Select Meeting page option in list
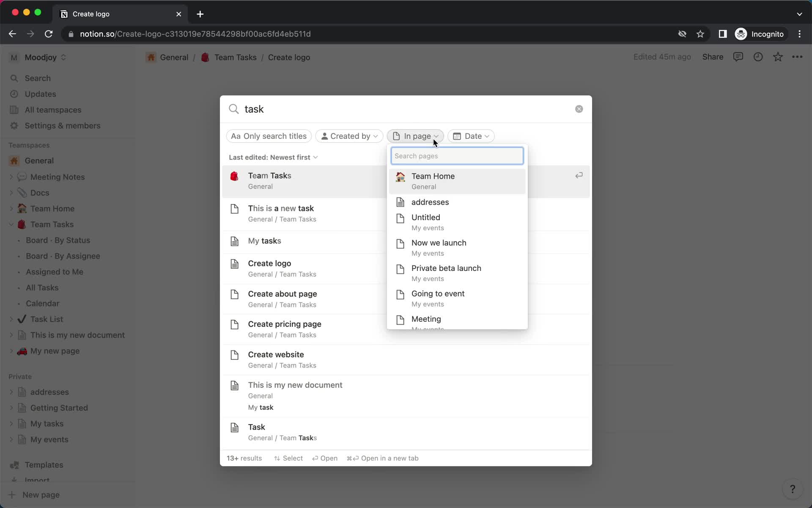The height and width of the screenshot is (508, 812). click(x=457, y=320)
